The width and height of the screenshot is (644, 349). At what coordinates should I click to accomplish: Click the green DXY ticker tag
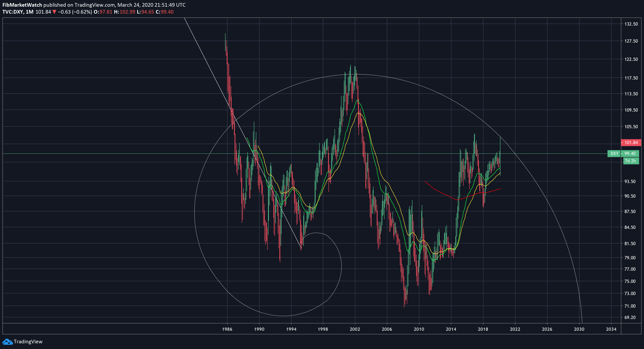click(614, 154)
